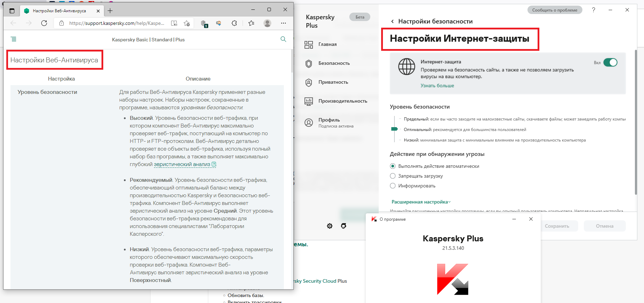This screenshot has width=644, height=303.
Task: Open the эвристический анализ link
Action: (182, 164)
